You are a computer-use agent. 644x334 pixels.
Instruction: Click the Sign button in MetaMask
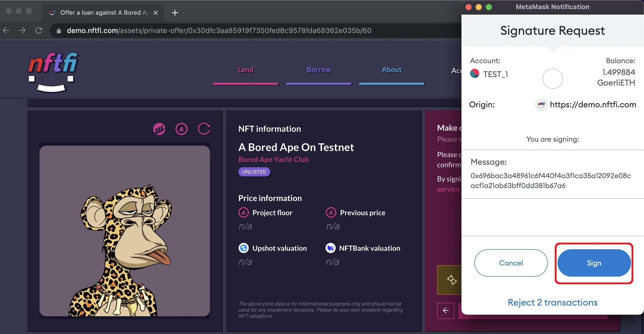(594, 263)
